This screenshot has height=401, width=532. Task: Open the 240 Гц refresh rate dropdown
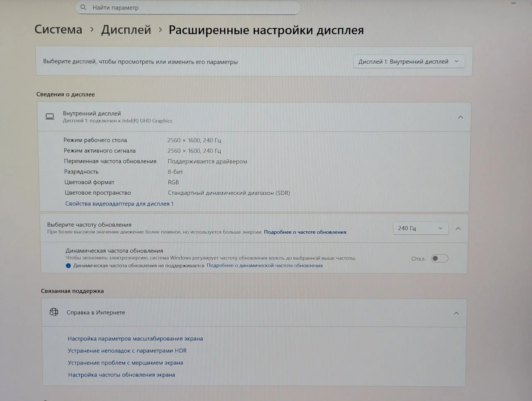click(421, 228)
